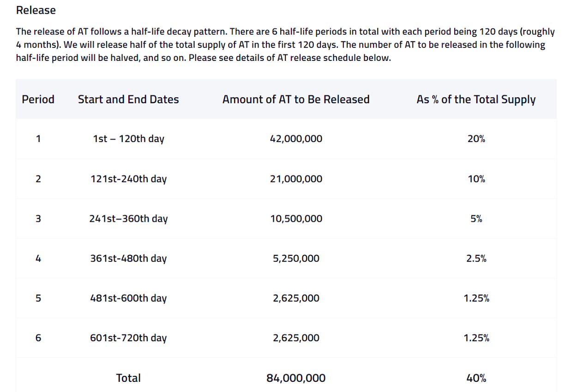The width and height of the screenshot is (577, 392).
Task: Select period number 5 cell
Action: point(38,298)
